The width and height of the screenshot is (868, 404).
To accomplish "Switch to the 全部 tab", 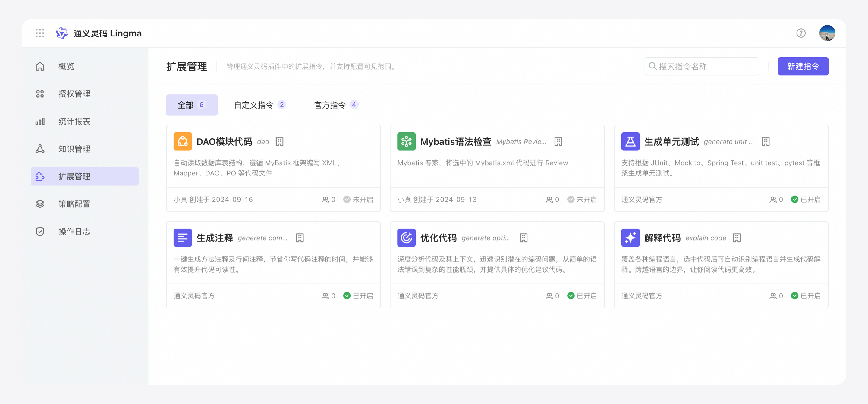I will (191, 105).
